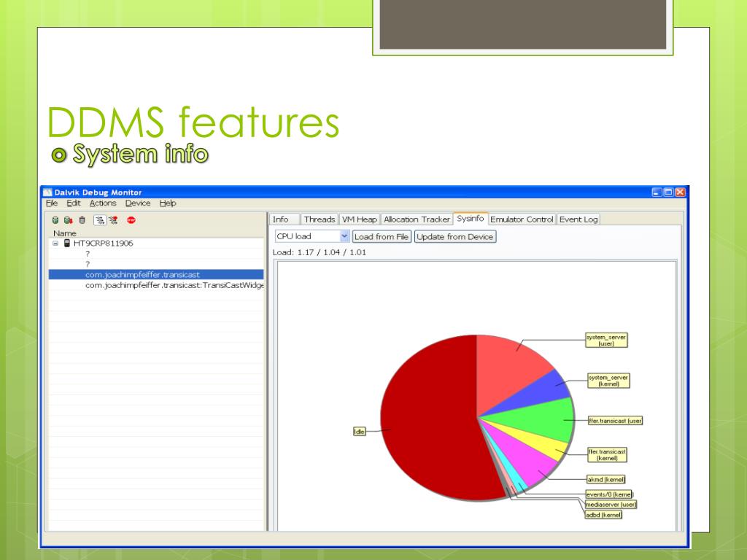Click the Update from Device button

coord(455,237)
